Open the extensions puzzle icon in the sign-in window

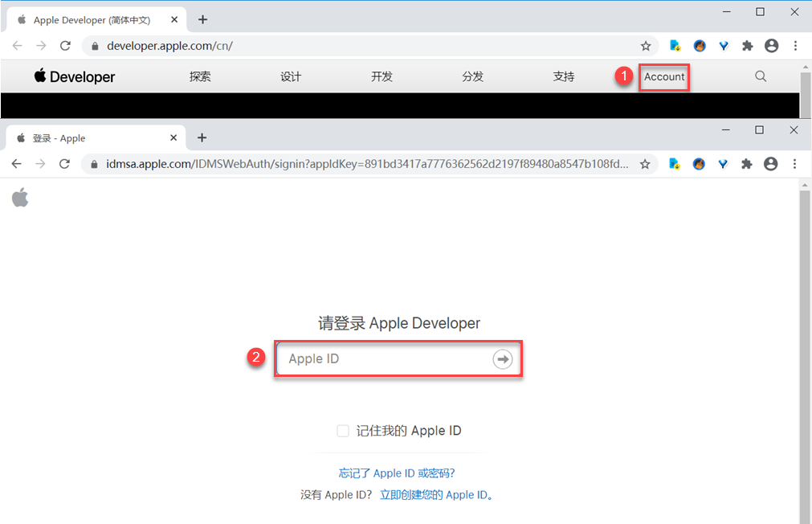pyautogui.click(x=746, y=164)
